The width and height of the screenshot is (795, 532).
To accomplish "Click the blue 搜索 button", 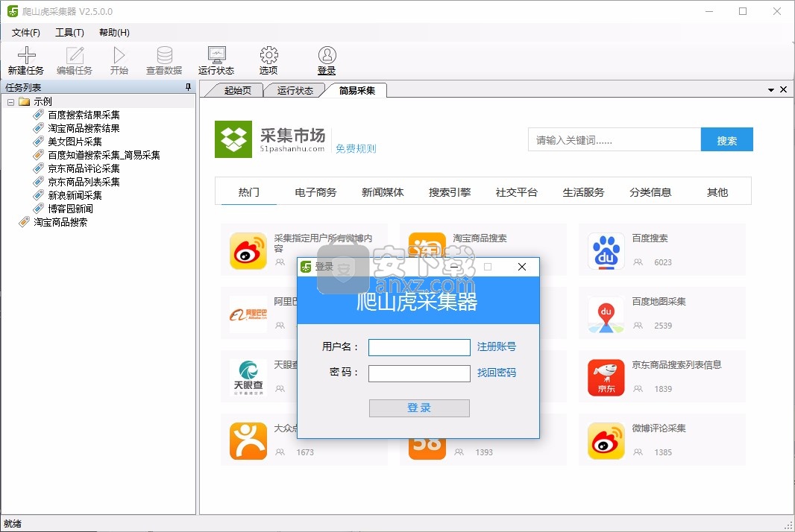I will [x=726, y=139].
